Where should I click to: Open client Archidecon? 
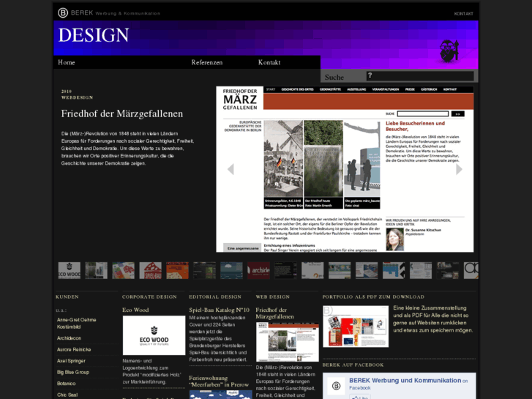[x=69, y=338]
